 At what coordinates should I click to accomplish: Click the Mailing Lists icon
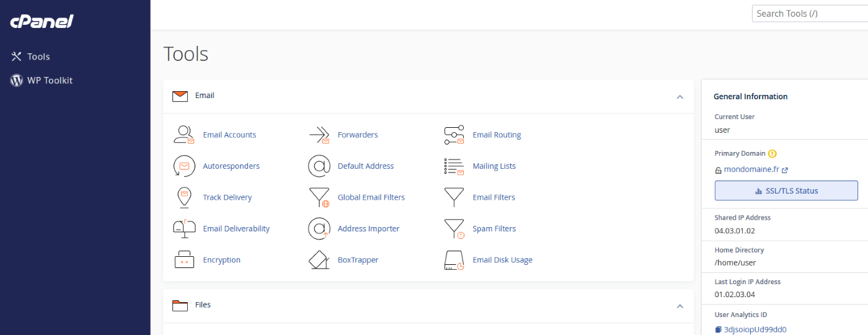454,166
